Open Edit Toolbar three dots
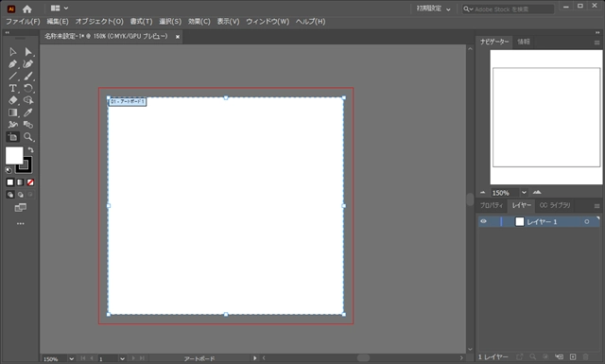Viewport: 605px width, 364px height. point(21,223)
